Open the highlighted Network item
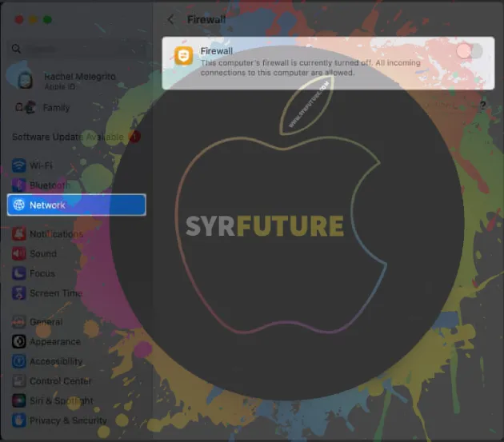Screen dimensions: 504x442 [77, 205]
